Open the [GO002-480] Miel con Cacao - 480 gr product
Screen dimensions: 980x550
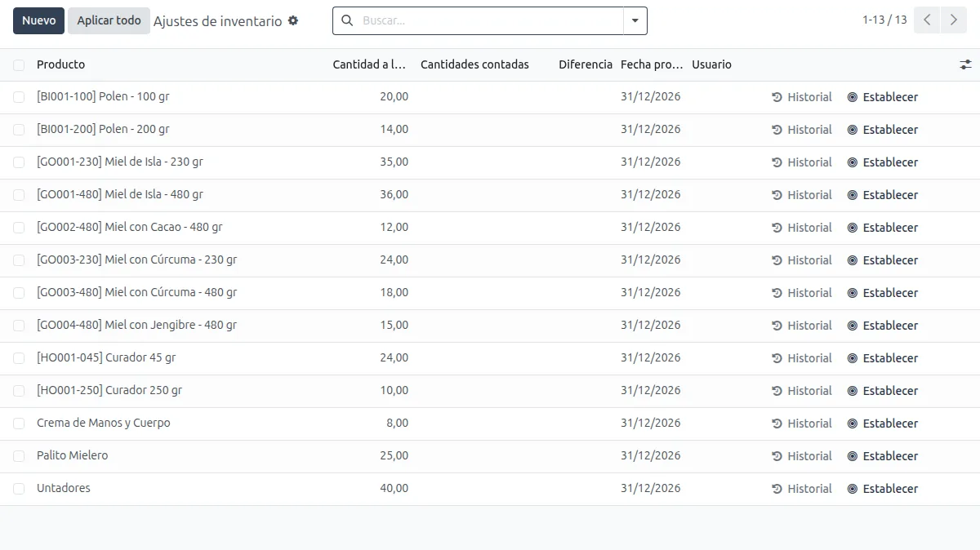coord(129,227)
